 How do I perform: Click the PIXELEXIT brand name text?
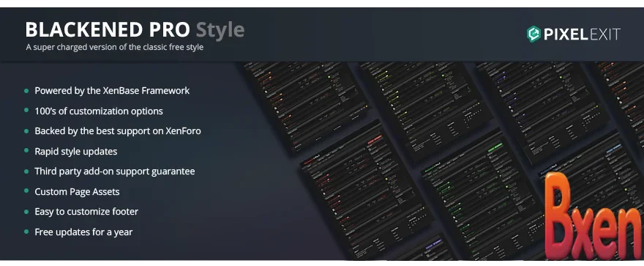(x=582, y=34)
